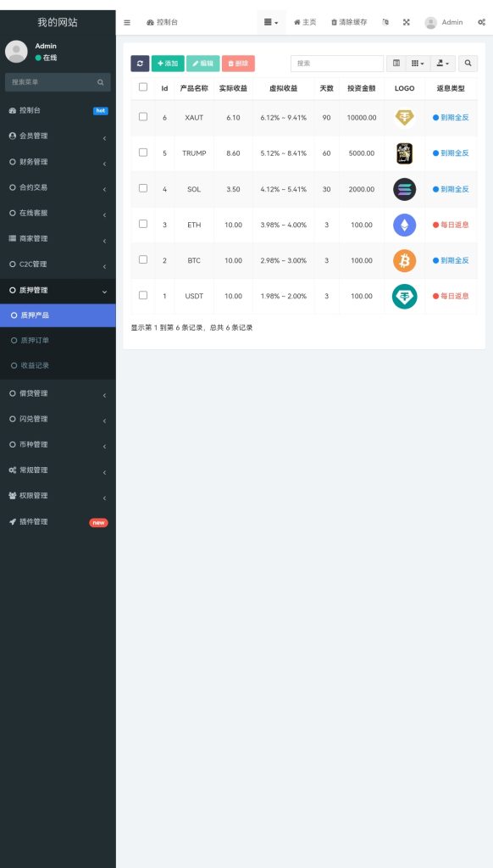This screenshot has width=493, height=868.
Task: Select 收益记录 submenu item
Action: (x=58, y=366)
